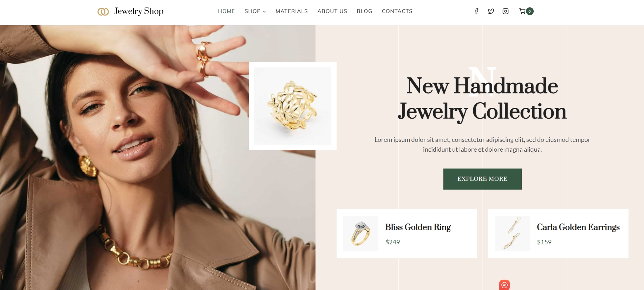Open the Materials menu item
644x290 pixels.
tap(292, 11)
